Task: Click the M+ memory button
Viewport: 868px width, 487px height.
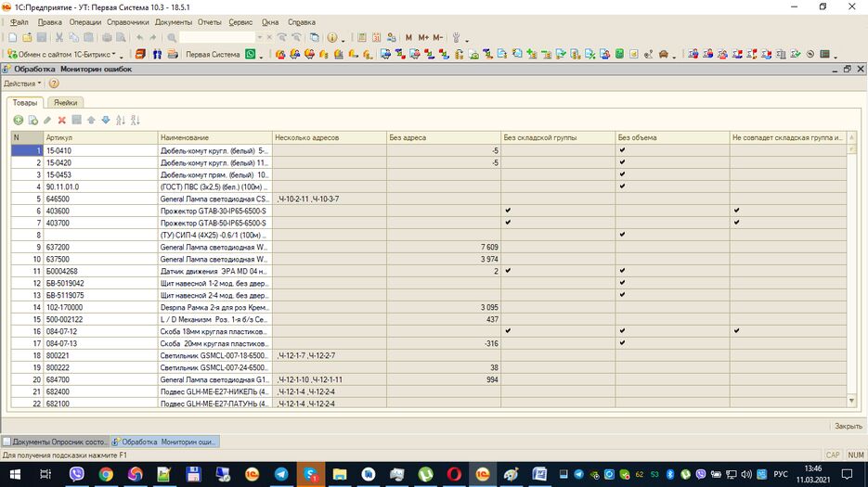Action: tap(423, 38)
